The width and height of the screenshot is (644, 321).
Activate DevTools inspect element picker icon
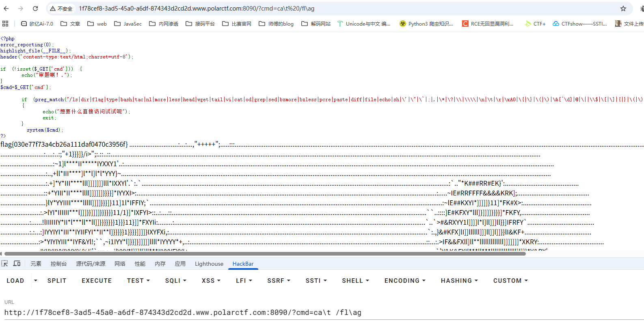coord(4,264)
